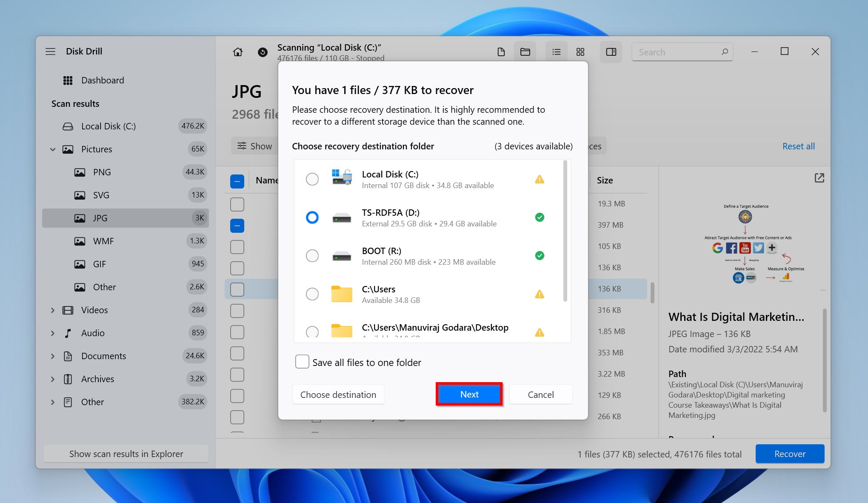
Task: Expand the Audio category in sidebar
Action: point(53,332)
